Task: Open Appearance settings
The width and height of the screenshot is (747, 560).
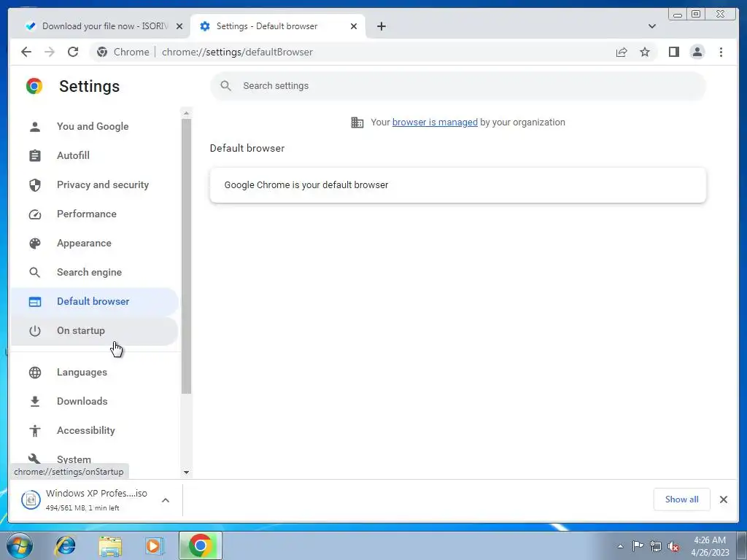Action: click(x=94, y=243)
